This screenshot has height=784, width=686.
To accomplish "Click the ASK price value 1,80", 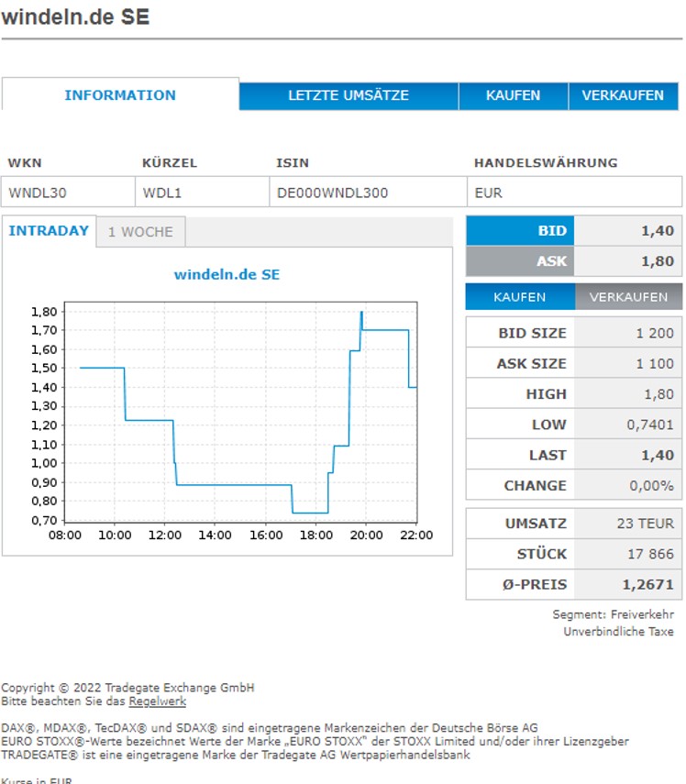I will point(657,261).
